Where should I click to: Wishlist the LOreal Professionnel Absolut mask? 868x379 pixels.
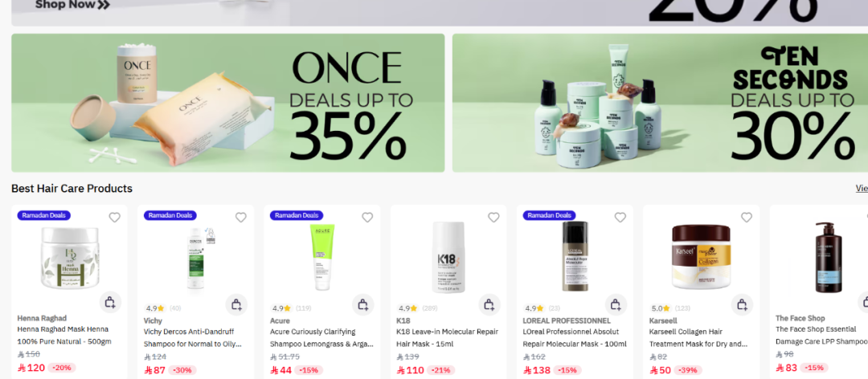620,218
